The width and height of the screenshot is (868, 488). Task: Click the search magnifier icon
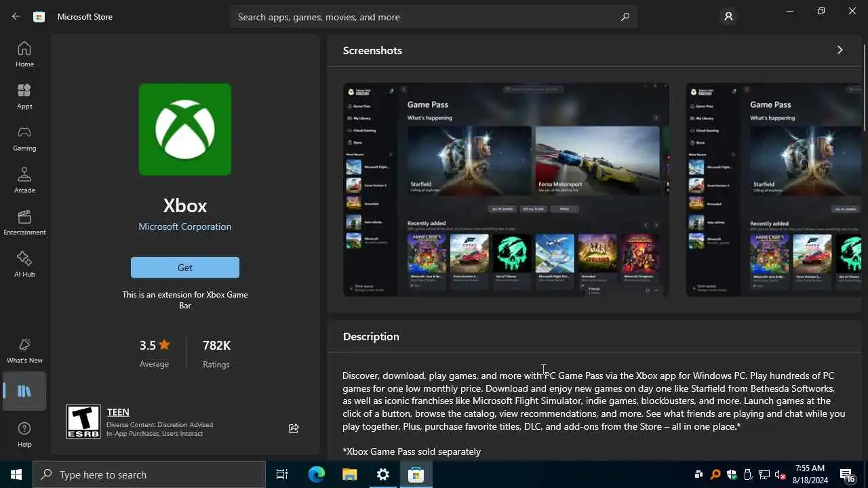point(625,17)
